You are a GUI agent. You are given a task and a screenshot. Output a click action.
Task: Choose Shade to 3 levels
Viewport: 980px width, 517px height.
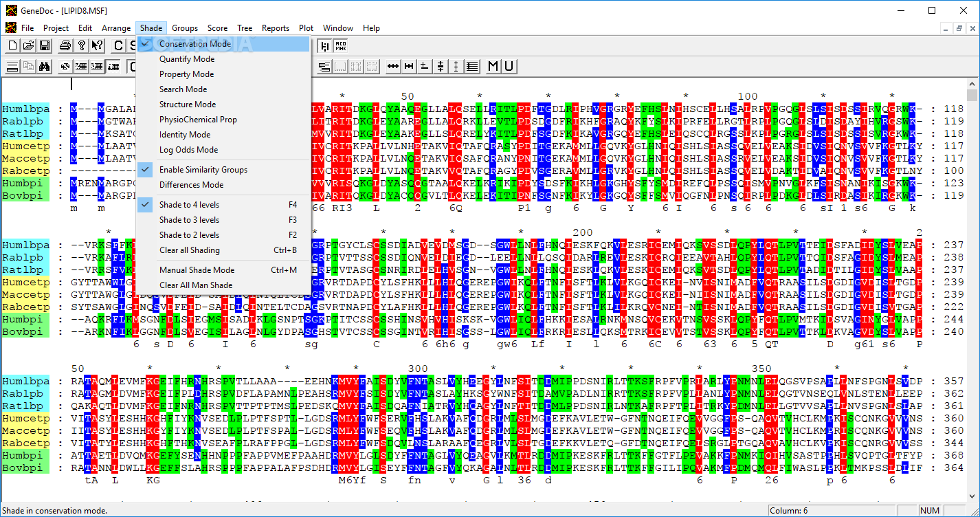pos(223,220)
